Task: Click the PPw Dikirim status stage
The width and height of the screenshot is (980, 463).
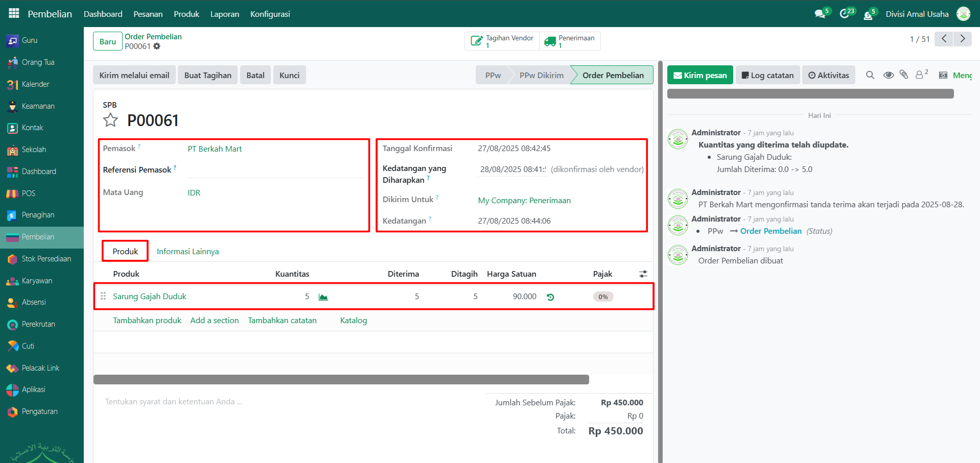Action: pos(541,75)
